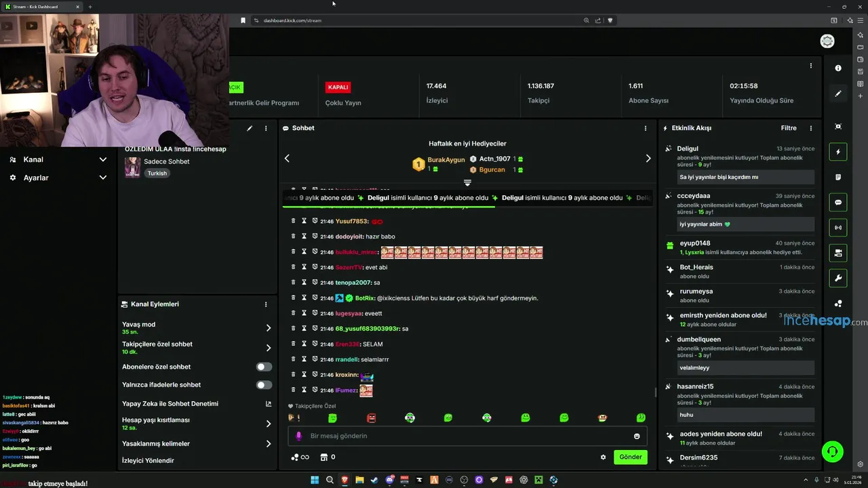Image resolution: width=868 pixels, height=488 pixels.
Task: Toggle the lightning activity feed widget
Action: point(838,152)
